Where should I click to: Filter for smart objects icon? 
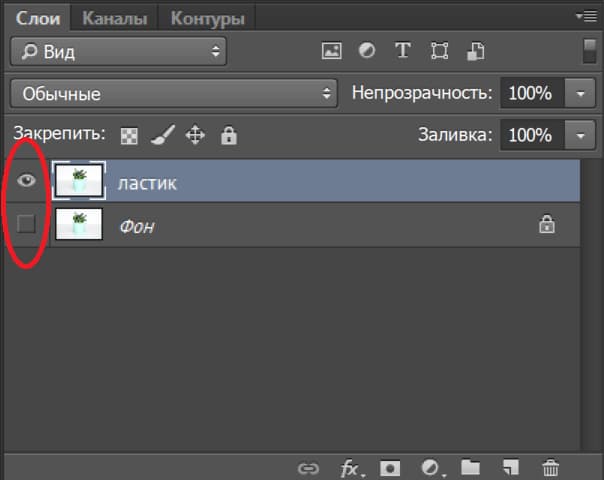click(475, 51)
